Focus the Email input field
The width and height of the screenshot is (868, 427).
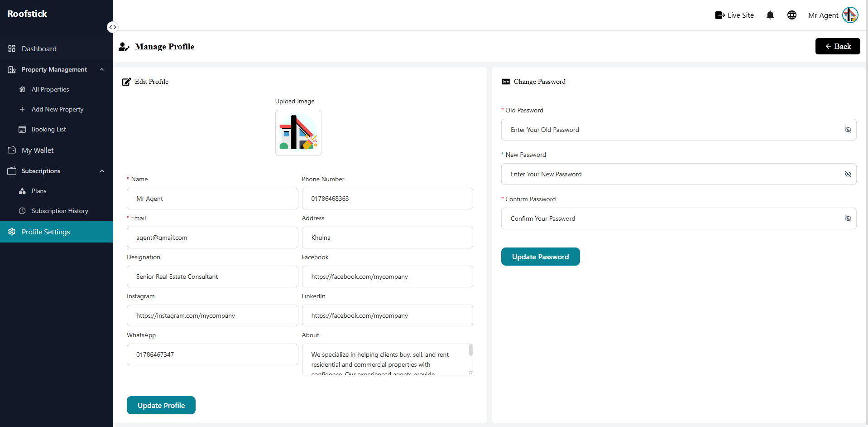[x=212, y=238]
